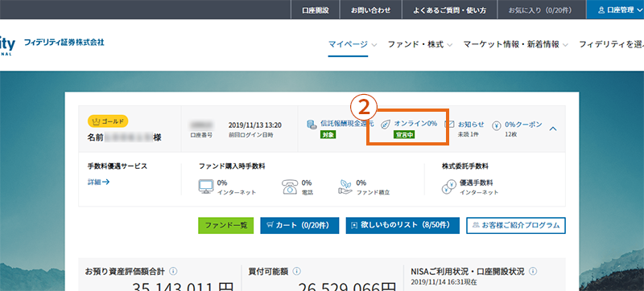
Task: Expand the マーケット情報・新着情報 menu
Action: 516,44
